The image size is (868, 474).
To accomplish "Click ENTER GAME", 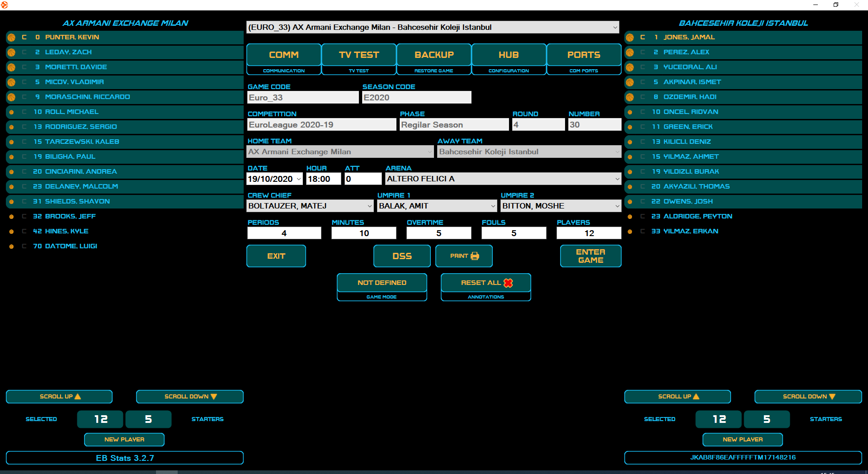I will 591,256.
